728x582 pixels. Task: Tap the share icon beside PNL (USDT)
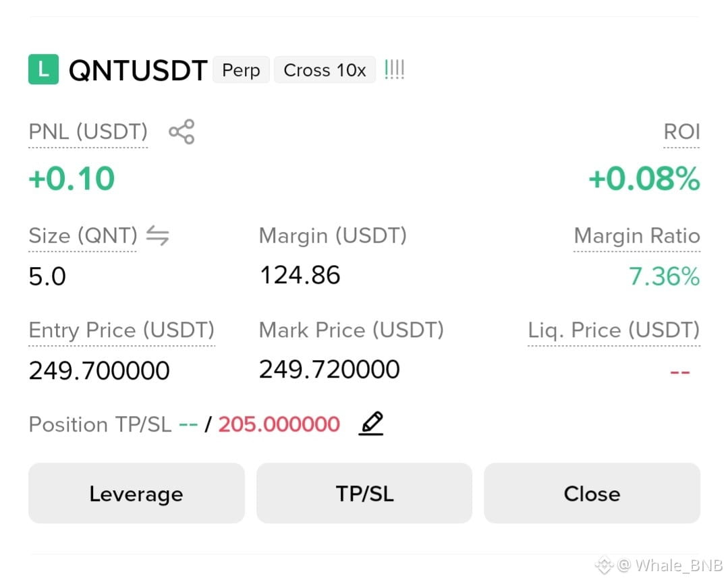[x=181, y=132]
